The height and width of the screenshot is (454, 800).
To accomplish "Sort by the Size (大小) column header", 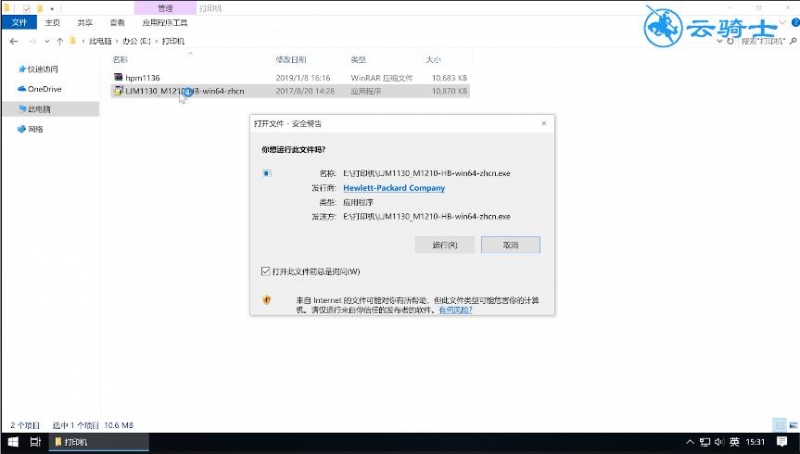I will [x=433, y=60].
